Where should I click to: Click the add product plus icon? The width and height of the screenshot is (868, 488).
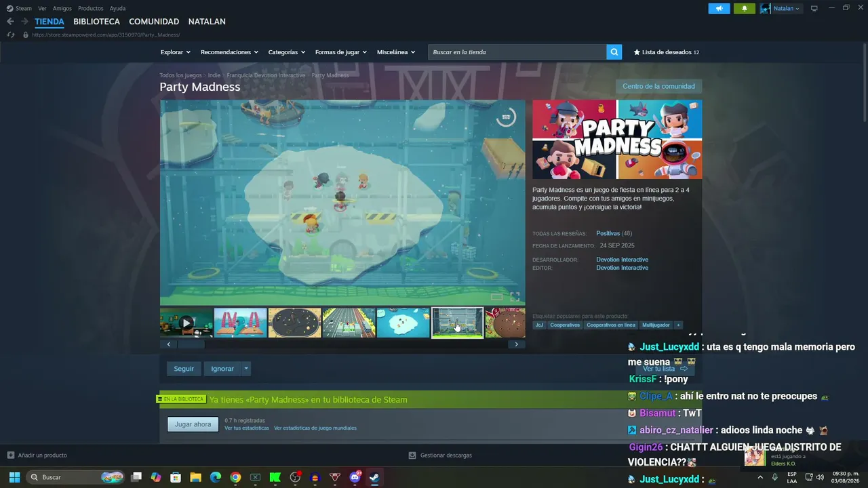10,455
